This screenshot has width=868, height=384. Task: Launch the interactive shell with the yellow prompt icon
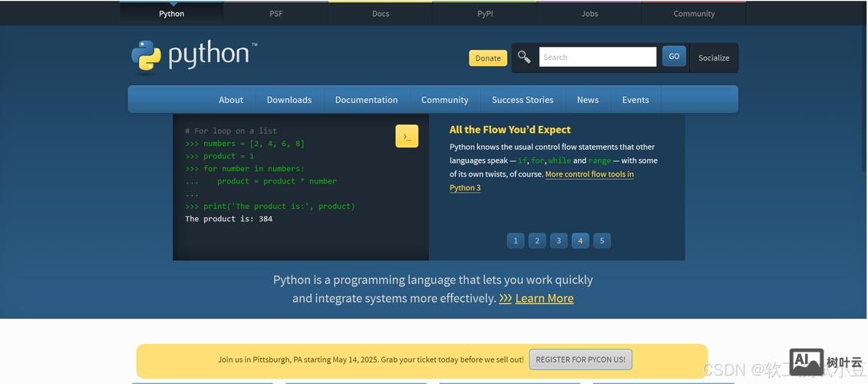click(x=407, y=136)
